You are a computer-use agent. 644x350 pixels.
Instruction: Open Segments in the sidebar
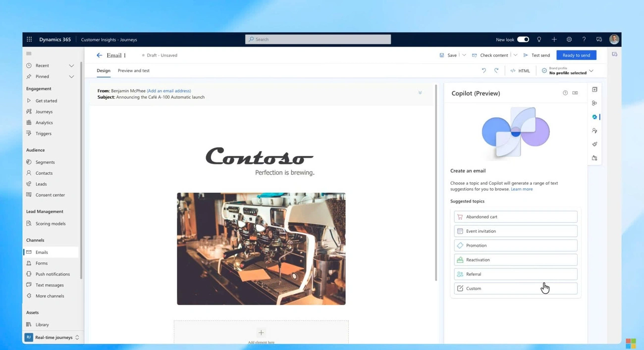pos(45,162)
